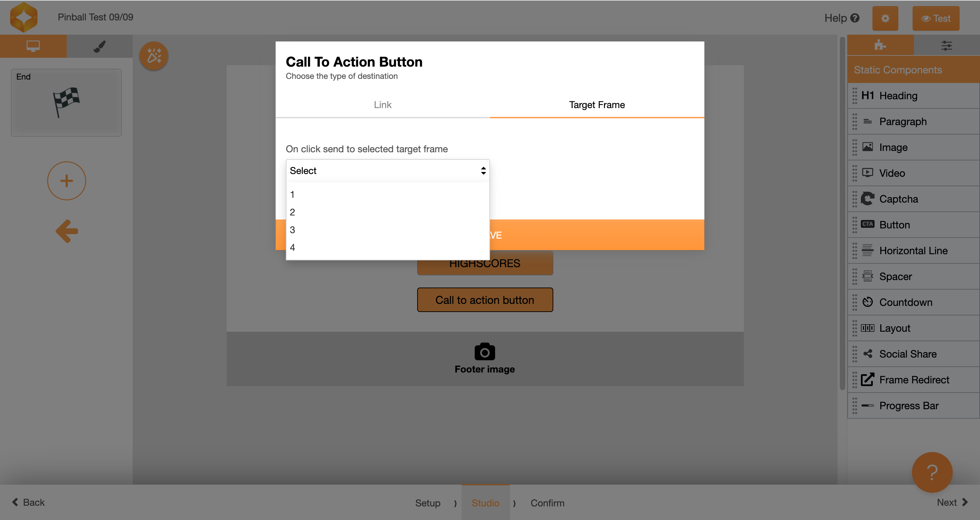Click the paintbrush design tab icon
Image resolution: width=980 pixels, height=520 pixels.
coord(99,46)
